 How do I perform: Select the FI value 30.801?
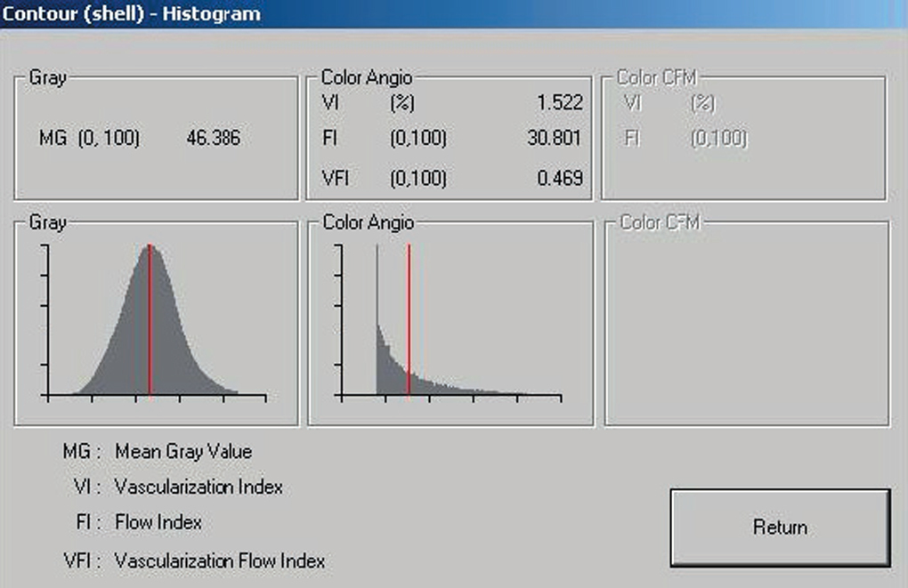(553, 138)
